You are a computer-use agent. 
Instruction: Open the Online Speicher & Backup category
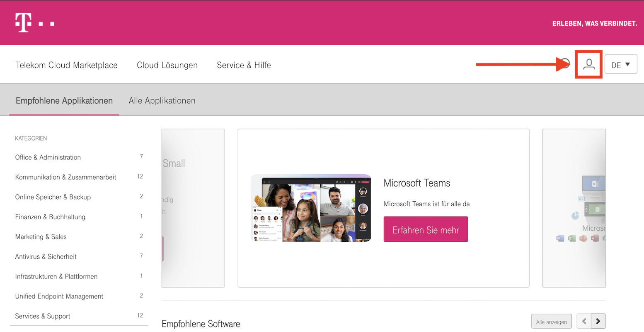(53, 197)
